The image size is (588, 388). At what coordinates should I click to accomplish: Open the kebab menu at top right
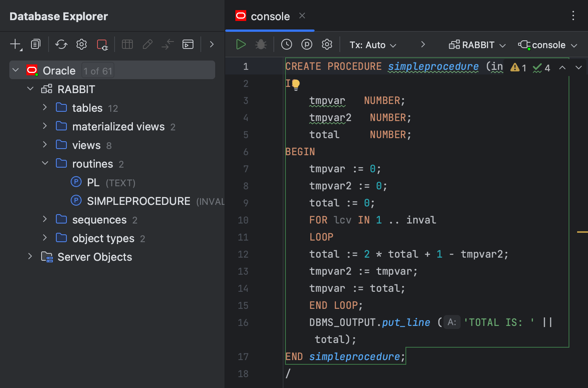[x=573, y=16]
